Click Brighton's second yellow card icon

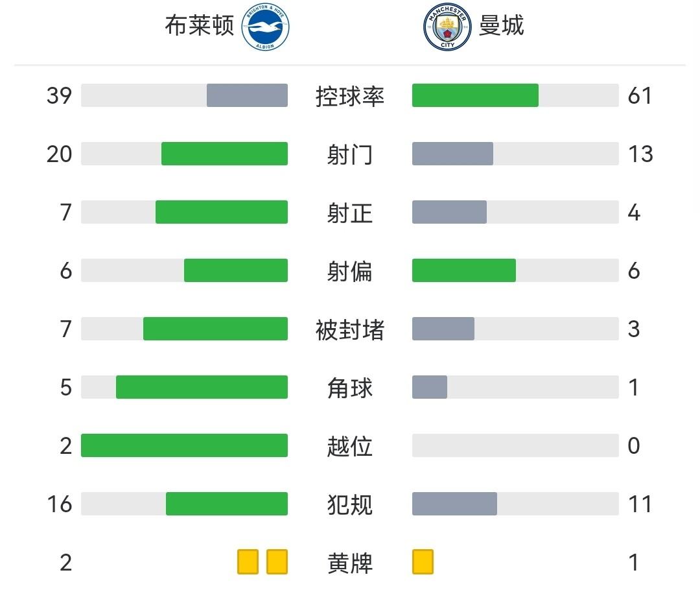pyautogui.click(x=277, y=562)
